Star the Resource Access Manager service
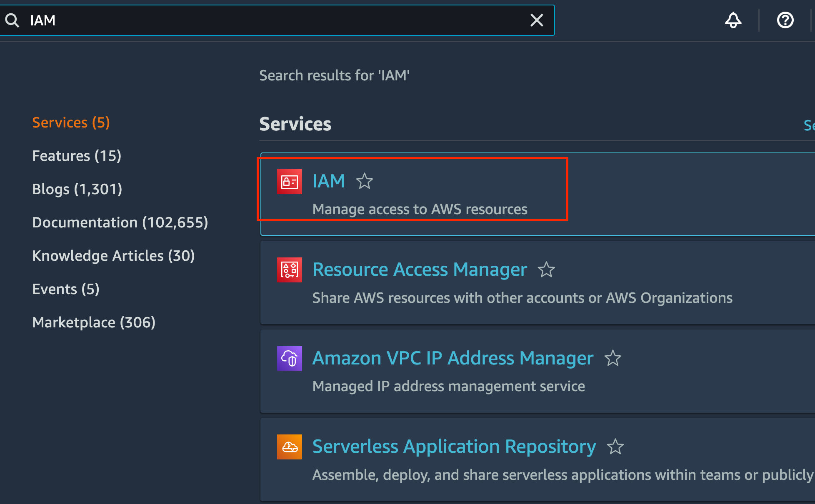Image resolution: width=815 pixels, height=504 pixels. tap(546, 270)
